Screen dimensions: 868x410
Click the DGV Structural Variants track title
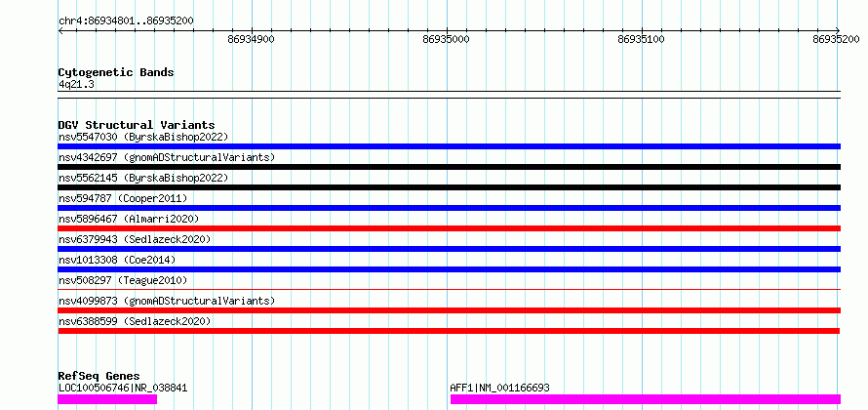(137, 125)
